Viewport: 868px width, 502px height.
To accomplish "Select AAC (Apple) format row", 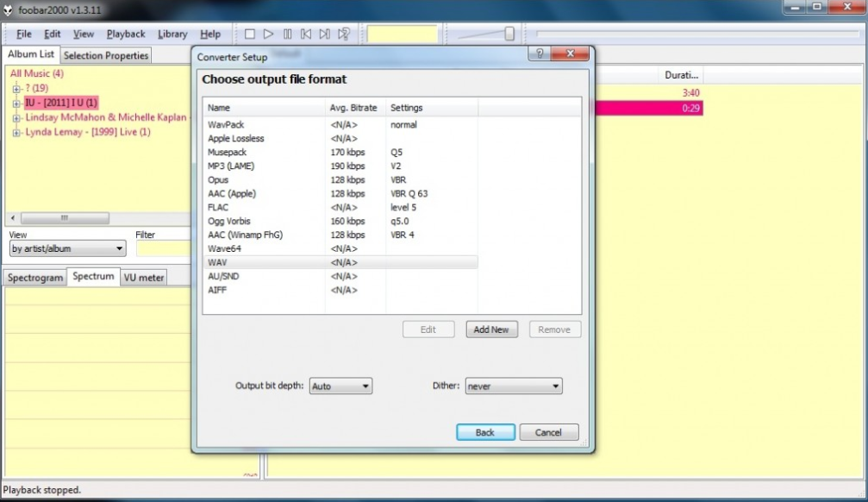I will [340, 193].
